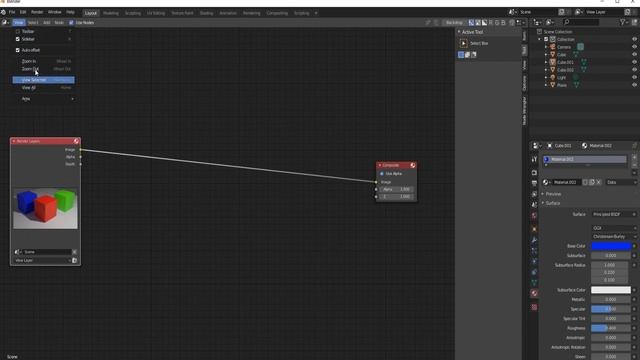Adjust the Roughness slider
The width and height of the screenshot is (640, 360).
611,328
